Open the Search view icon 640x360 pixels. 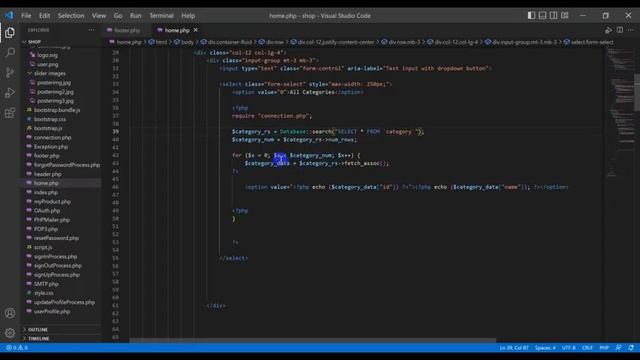pos(10,52)
